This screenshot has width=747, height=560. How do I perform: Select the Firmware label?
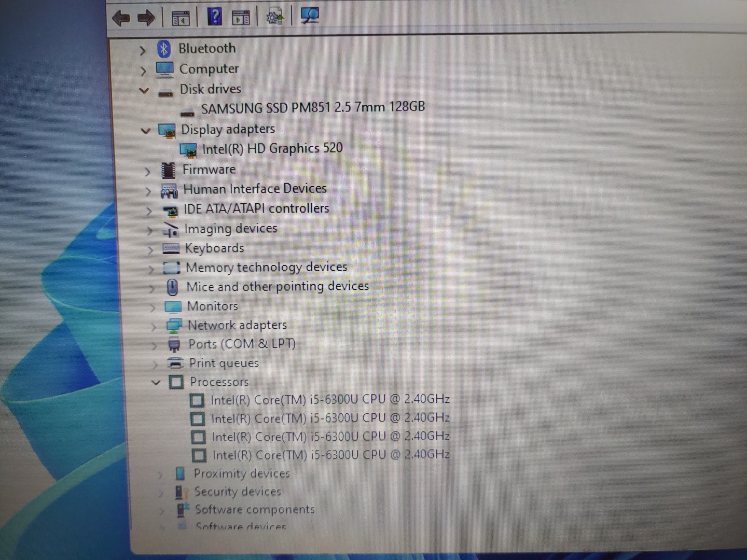[209, 170]
